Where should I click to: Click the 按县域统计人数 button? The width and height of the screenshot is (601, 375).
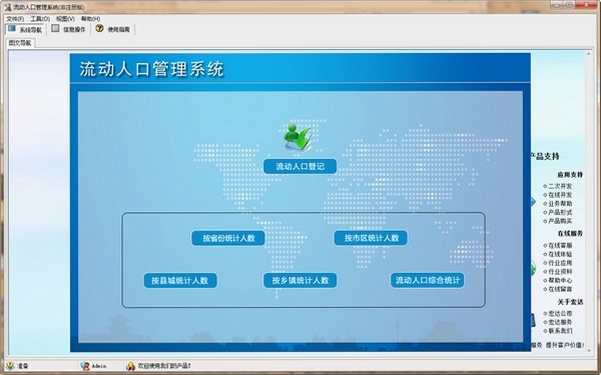click(180, 280)
